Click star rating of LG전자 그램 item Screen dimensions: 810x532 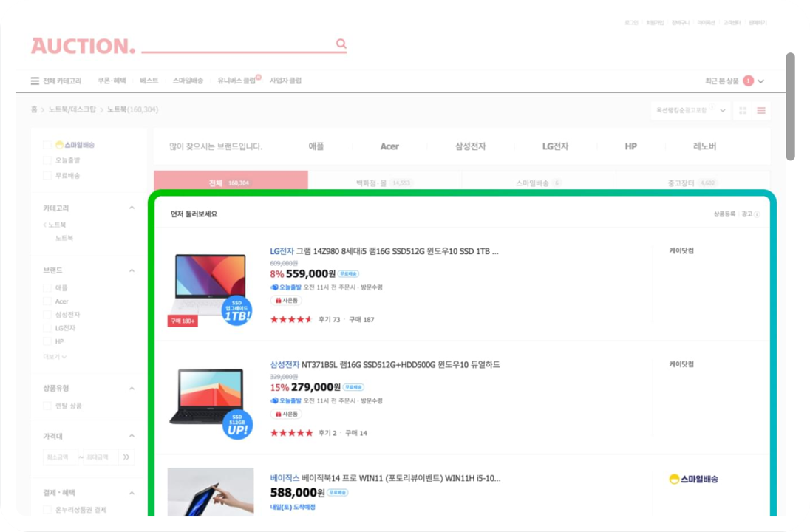pyautogui.click(x=291, y=320)
